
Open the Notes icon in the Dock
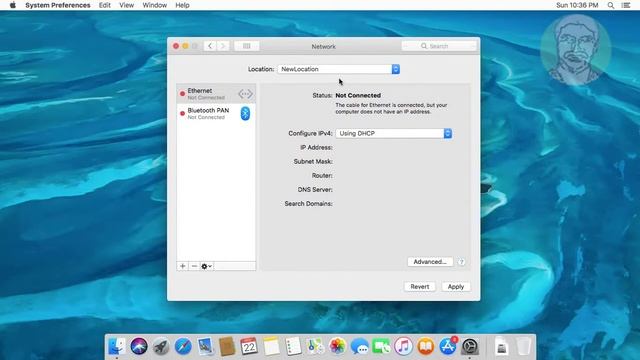coord(271,347)
